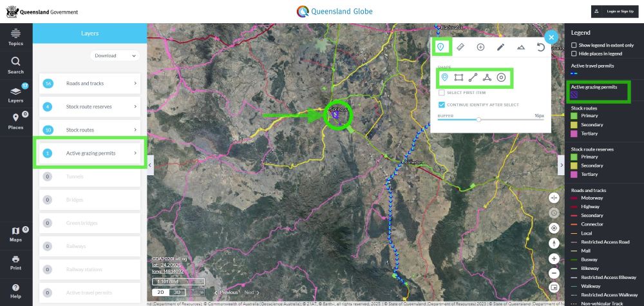Click the time slider clock icon
This screenshot has width=644, height=306.
[x=554, y=213]
